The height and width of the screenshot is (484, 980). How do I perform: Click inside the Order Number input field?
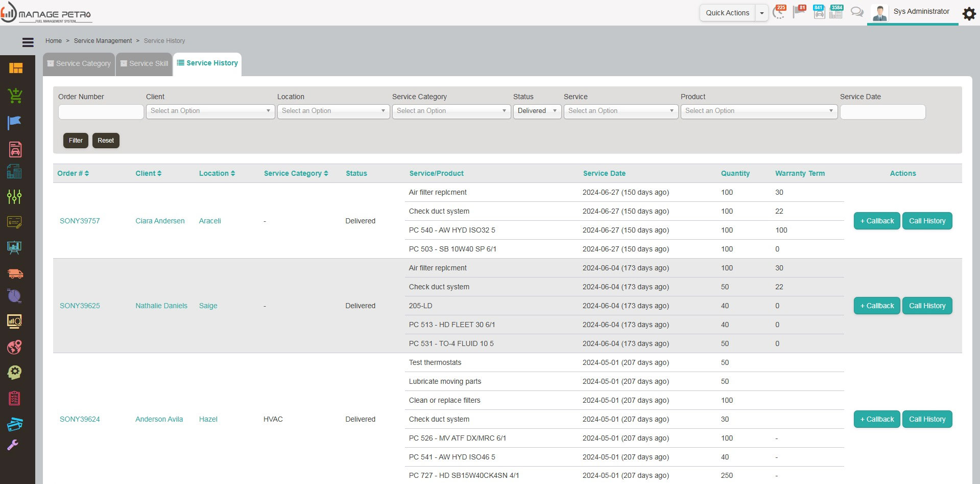click(x=101, y=111)
